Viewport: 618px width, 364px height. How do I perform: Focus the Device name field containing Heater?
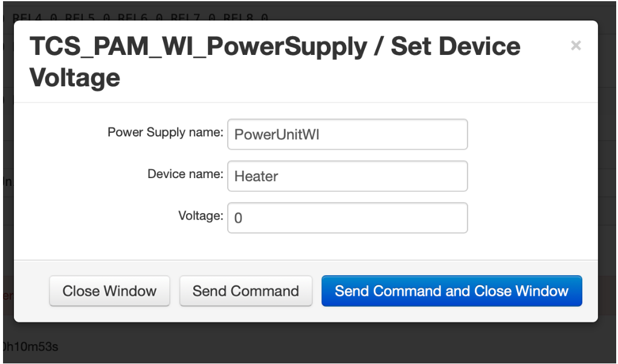click(x=347, y=176)
